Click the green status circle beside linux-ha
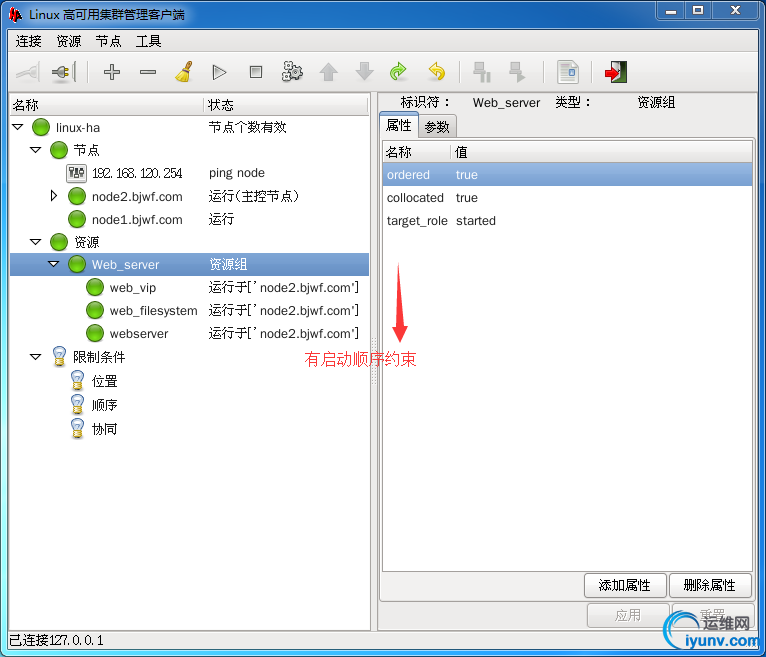This screenshot has width=766, height=657. tap(41, 127)
